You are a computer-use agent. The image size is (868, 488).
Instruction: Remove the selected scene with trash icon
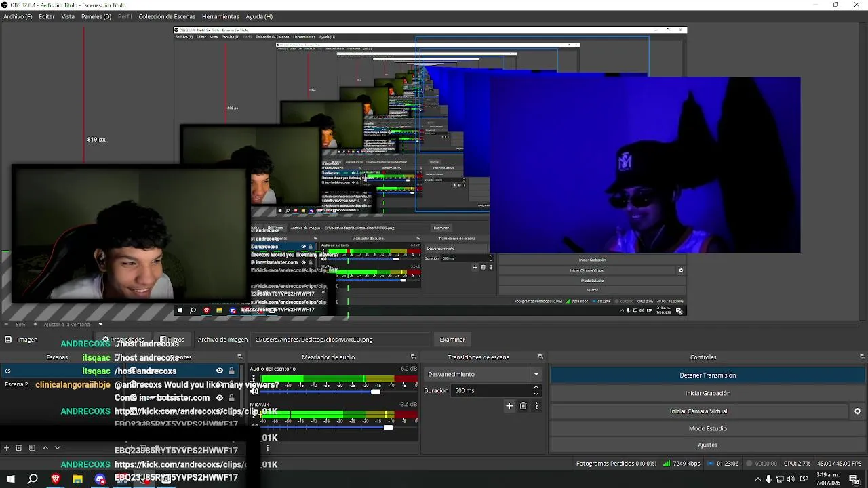tap(19, 448)
